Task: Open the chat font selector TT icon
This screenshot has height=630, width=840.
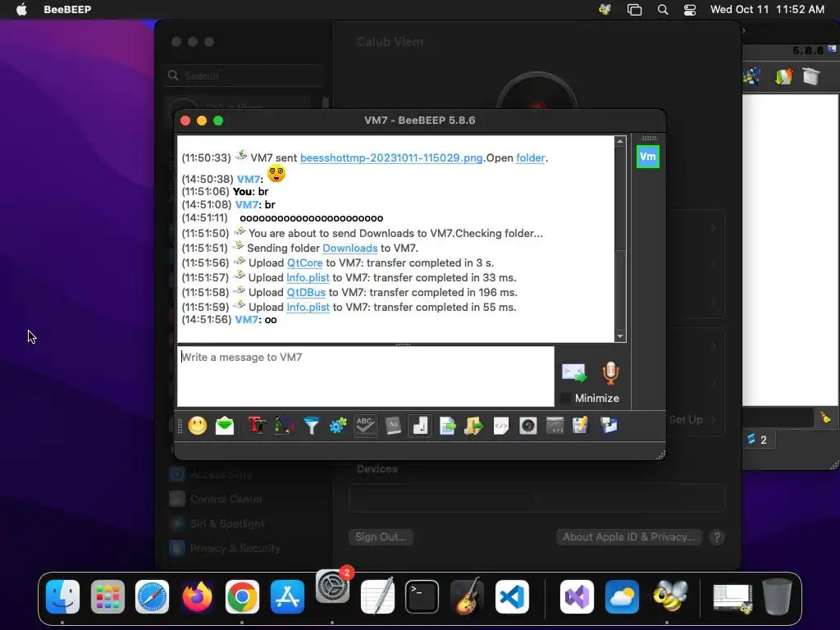Action: tap(257, 426)
